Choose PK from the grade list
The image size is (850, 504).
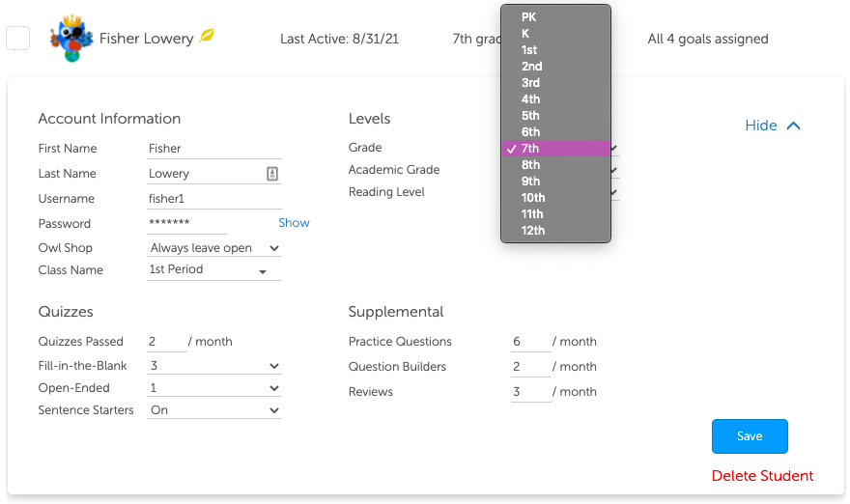555,17
